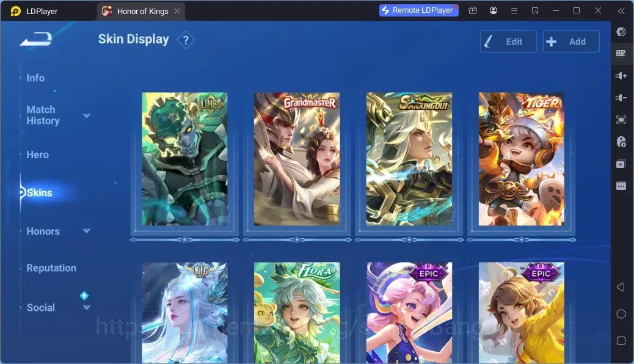Screen dimensions: 634x364
Task: Select the pink-haired Epic skin card
Action: click(409, 313)
